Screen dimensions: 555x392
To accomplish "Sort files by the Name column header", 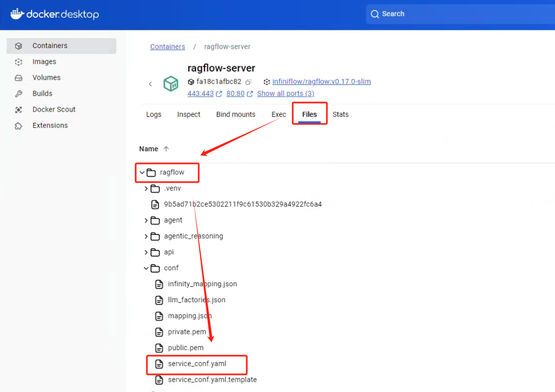I will 148,149.
